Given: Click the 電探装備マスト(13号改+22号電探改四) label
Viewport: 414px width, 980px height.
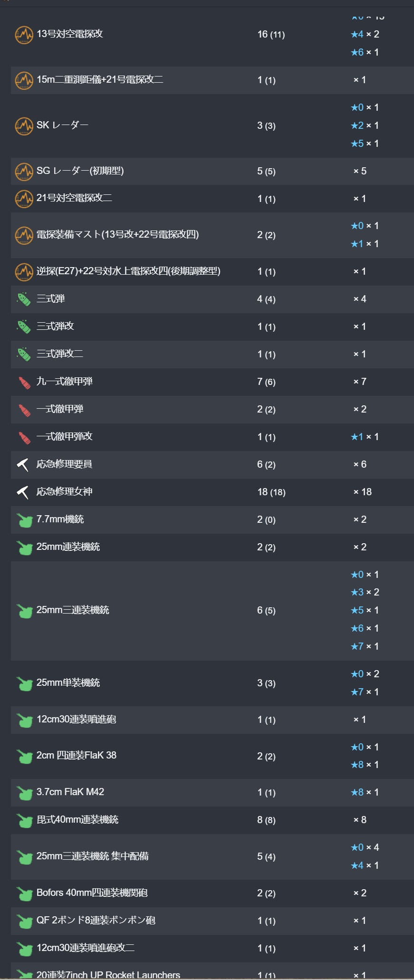Looking at the screenshot, I should 118,235.
